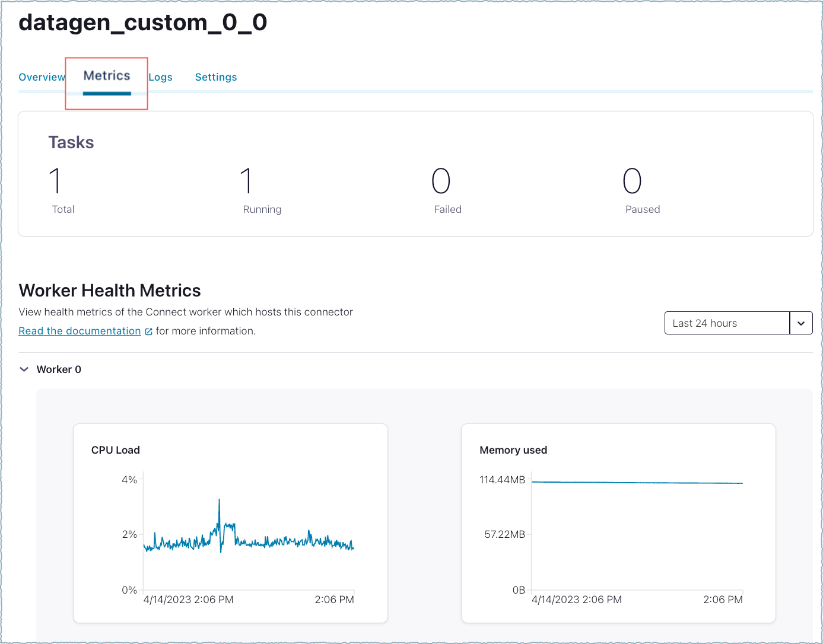823x644 pixels.
Task: Collapse the Worker 0 section chevron
Action: click(x=24, y=369)
